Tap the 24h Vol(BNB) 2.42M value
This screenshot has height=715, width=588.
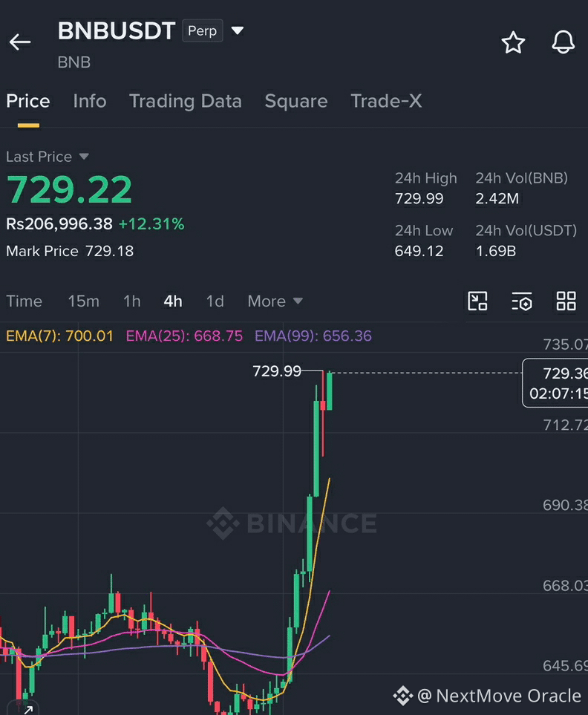(497, 198)
